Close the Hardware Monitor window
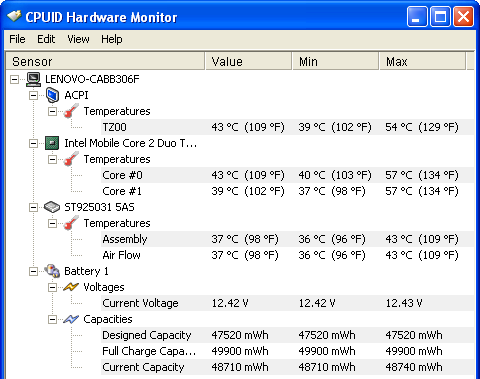Viewport: 480px width, 379px height. click(x=463, y=16)
